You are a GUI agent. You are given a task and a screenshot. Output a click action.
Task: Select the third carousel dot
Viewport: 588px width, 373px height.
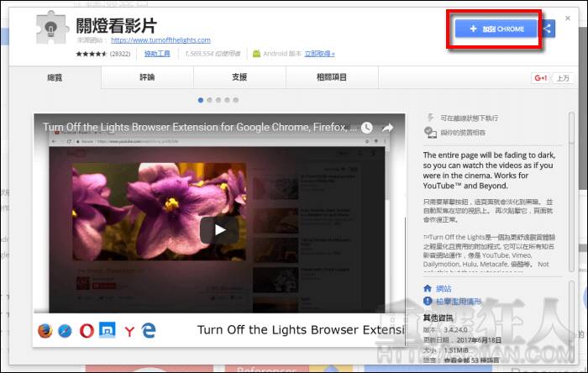218,100
